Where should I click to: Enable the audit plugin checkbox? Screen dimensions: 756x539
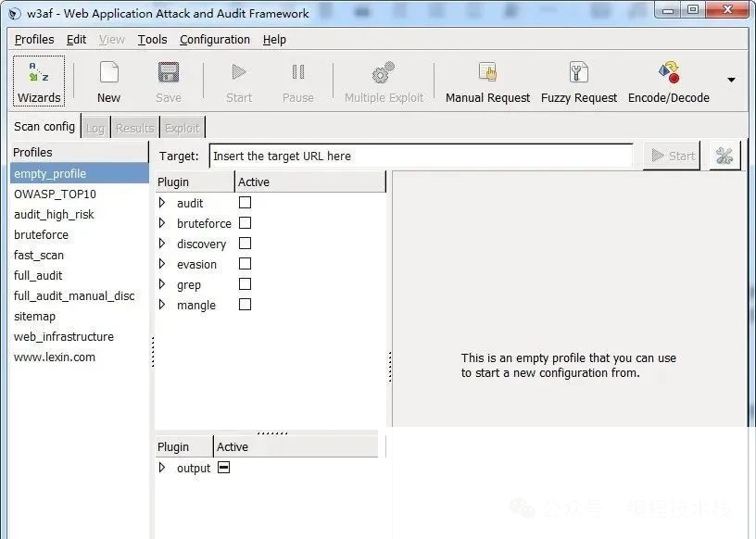point(245,203)
